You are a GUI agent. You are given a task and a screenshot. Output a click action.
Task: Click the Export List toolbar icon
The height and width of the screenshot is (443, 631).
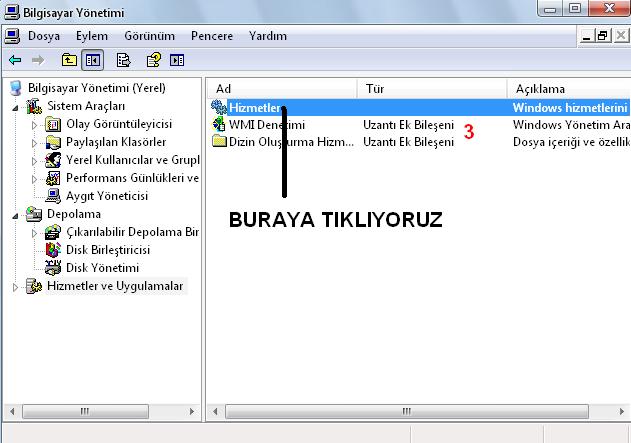click(x=123, y=60)
